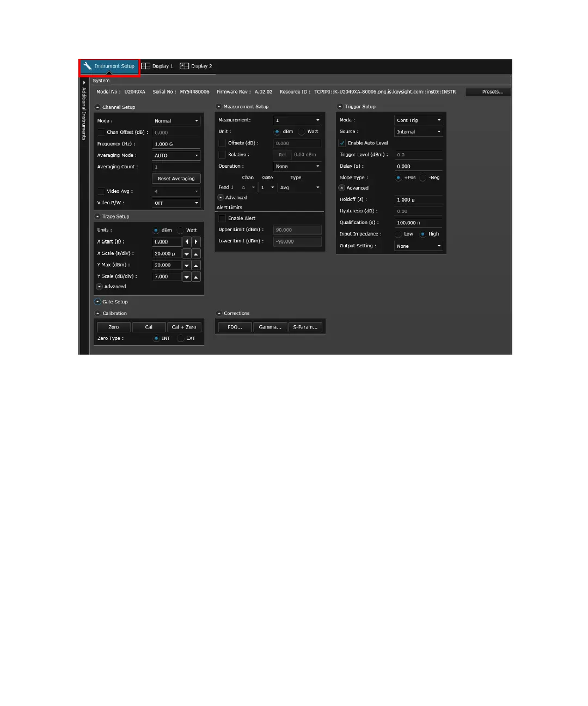This screenshot has width=588, height=706.
Task: Expand Advanced options in Trace Setup
Action: pos(100,287)
